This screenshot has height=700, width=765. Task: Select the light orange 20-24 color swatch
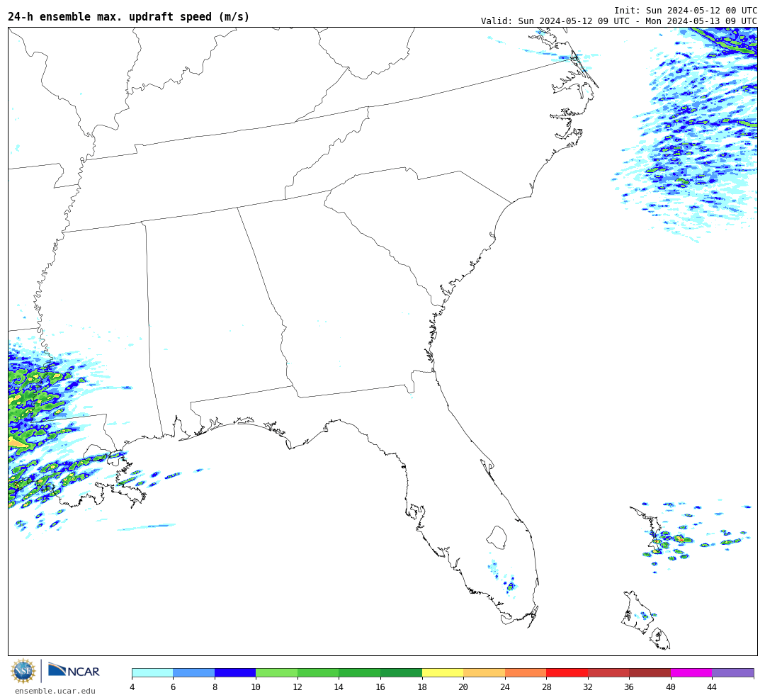484,672
